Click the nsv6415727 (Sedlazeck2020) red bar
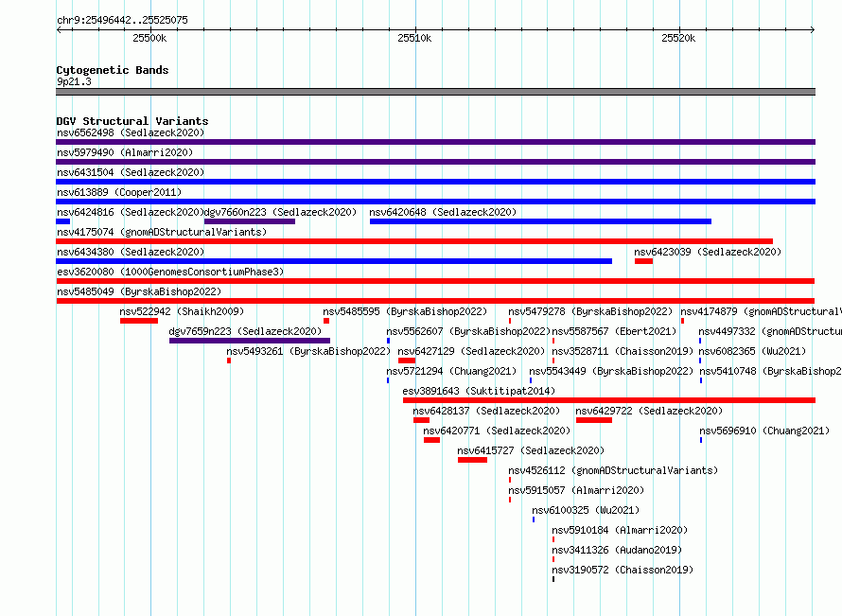Image resolution: width=842 pixels, height=616 pixels. [x=472, y=460]
